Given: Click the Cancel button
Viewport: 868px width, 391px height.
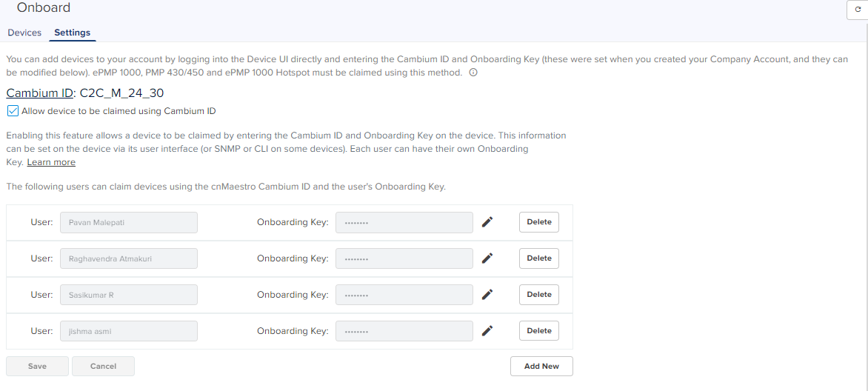Looking at the screenshot, I should (103, 366).
